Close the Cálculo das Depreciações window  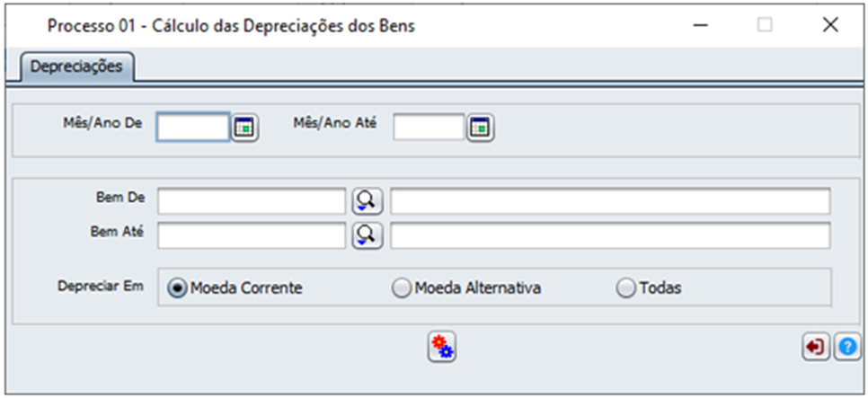[830, 25]
